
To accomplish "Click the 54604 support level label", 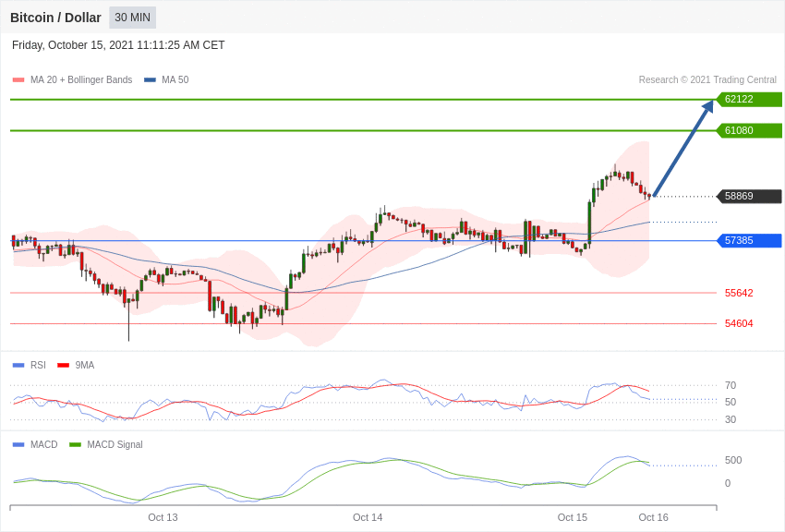I will point(739,324).
